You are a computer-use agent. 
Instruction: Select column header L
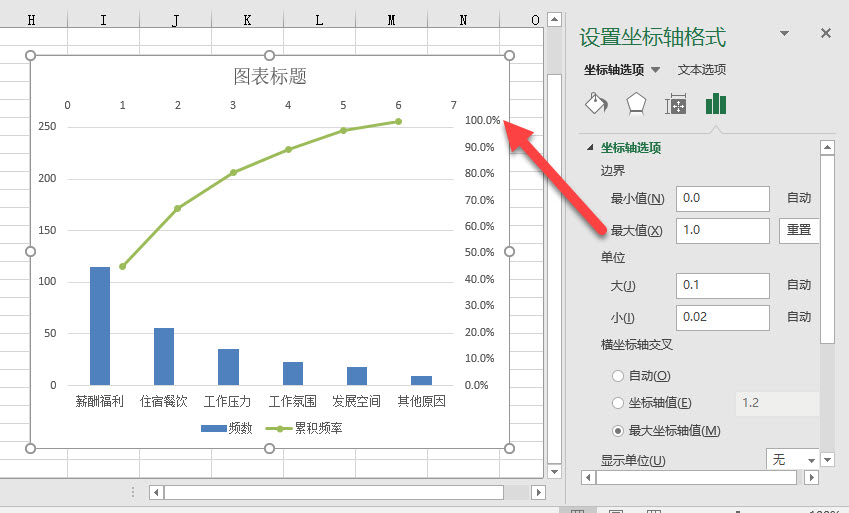pos(319,20)
